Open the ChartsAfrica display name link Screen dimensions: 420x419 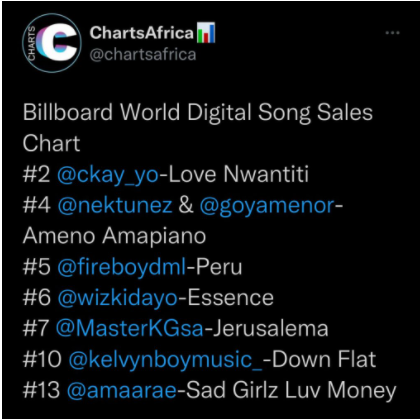[142, 33]
